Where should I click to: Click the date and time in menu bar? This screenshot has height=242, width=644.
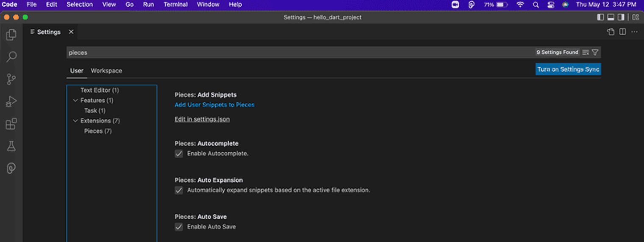pyautogui.click(x=606, y=5)
